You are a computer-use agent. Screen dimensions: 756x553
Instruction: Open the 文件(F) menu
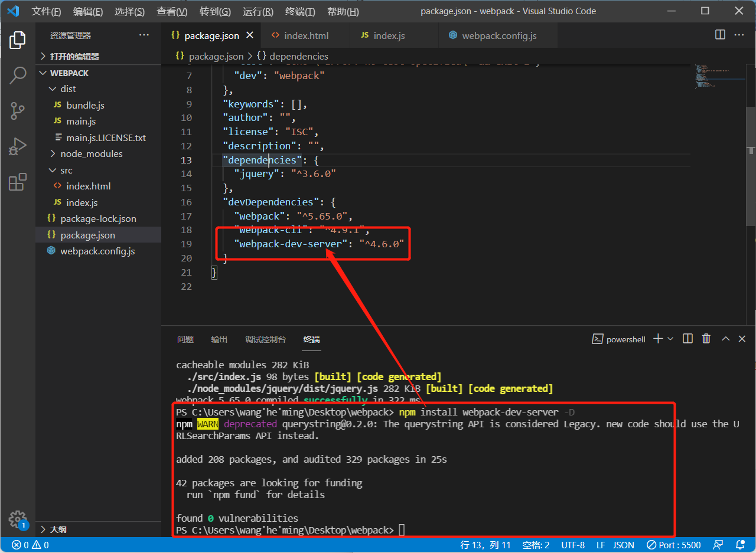click(x=46, y=12)
